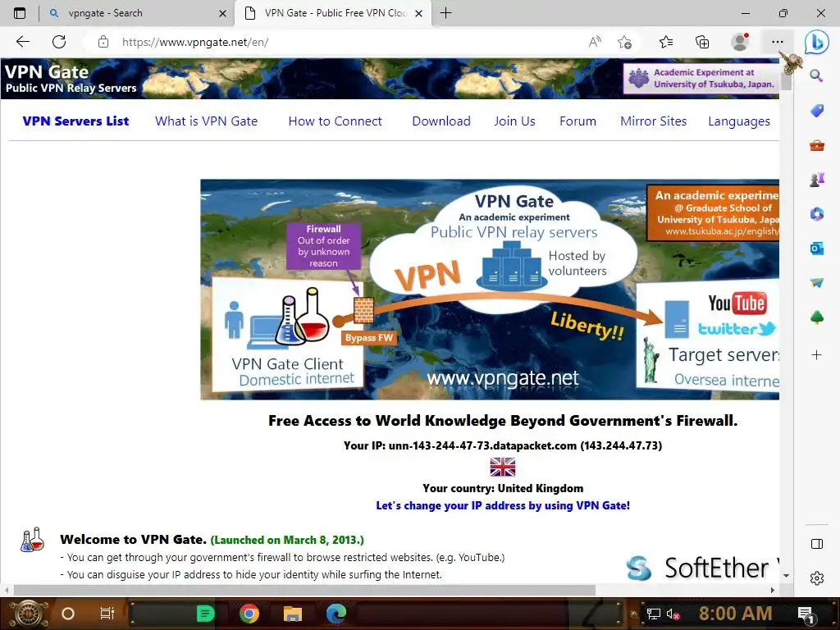The width and height of the screenshot is (840, 630).
Task: Go back to the previous page
Action: [22, 42]
